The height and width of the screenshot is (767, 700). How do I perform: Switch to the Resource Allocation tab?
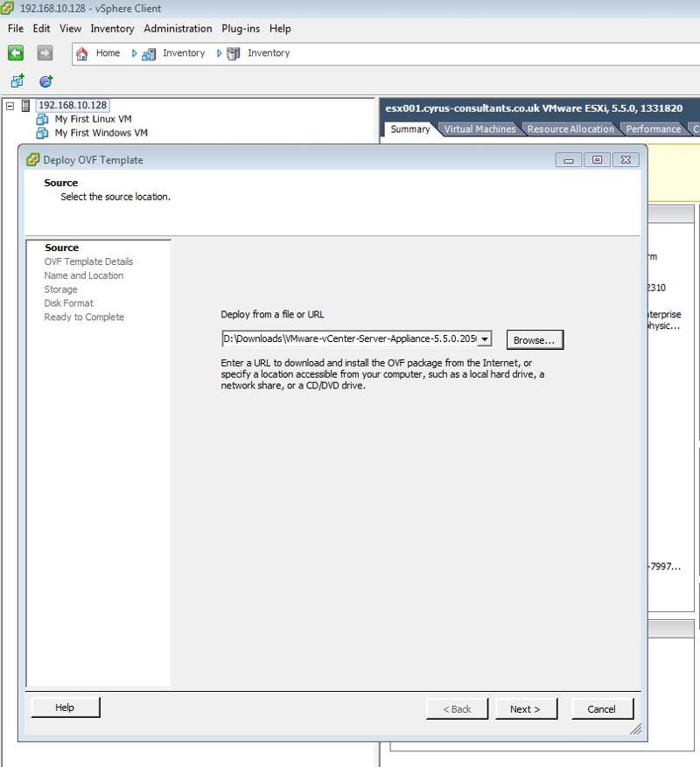(570, 129)
